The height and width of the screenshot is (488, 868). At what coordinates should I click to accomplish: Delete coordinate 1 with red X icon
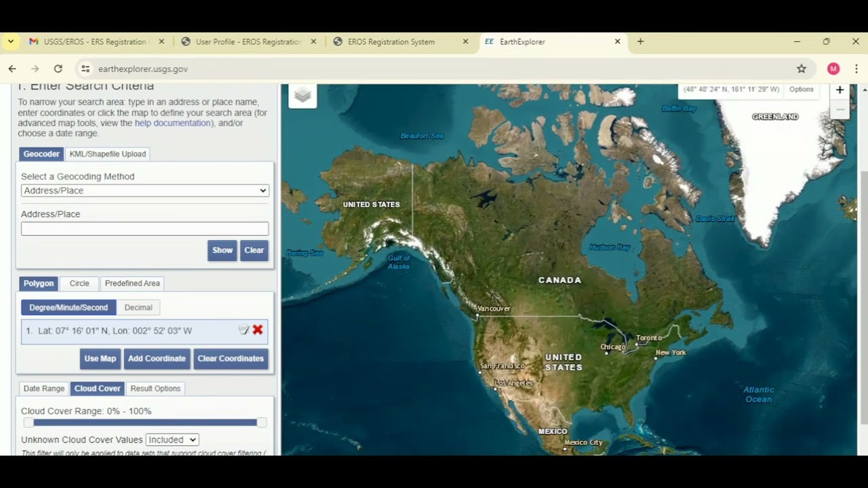258,330
